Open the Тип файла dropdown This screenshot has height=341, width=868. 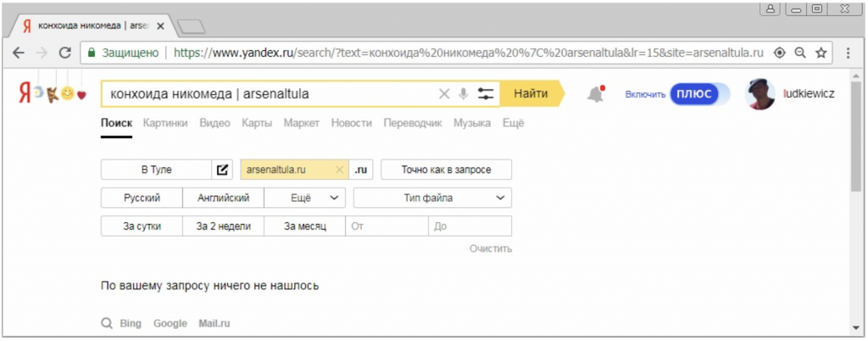[432, 198]
